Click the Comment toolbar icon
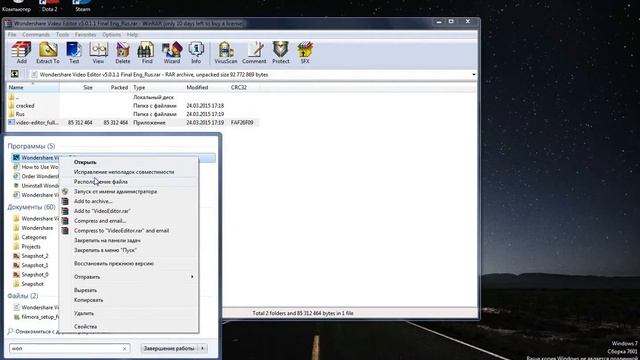Viewport: 640px width, 360px height. [254, 53]
